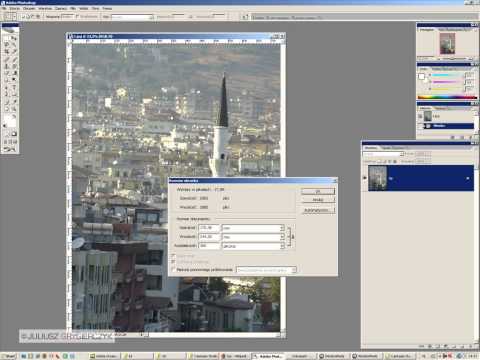Image resolution: width=480 pixels, height=360 pixels.
Task: Open the layer blend mode dropdown
Action: 384,154
